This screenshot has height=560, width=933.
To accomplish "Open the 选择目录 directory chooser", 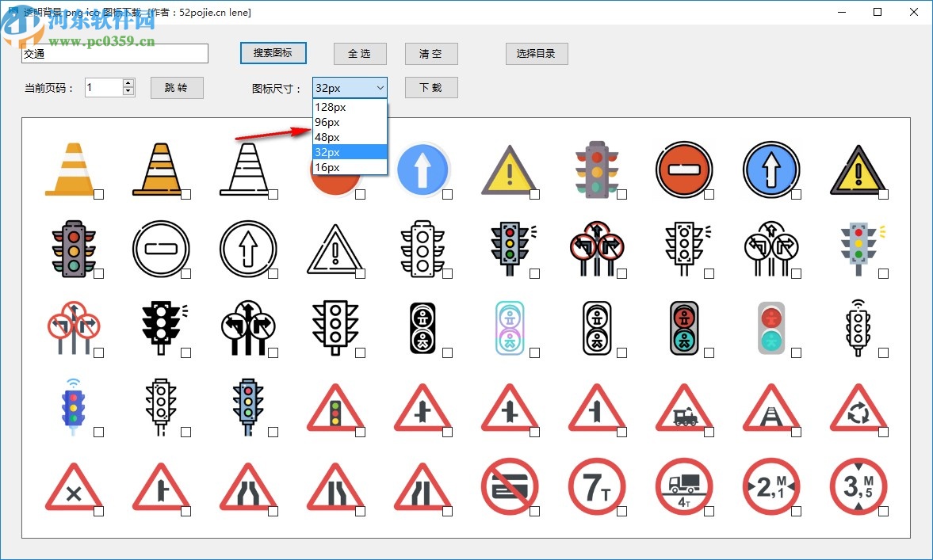I will pyautogui.click(x=537, y=54).
